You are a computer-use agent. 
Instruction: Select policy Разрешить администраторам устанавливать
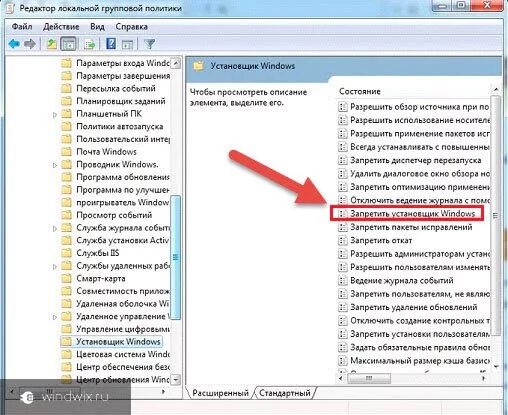(x=414, y=254)
